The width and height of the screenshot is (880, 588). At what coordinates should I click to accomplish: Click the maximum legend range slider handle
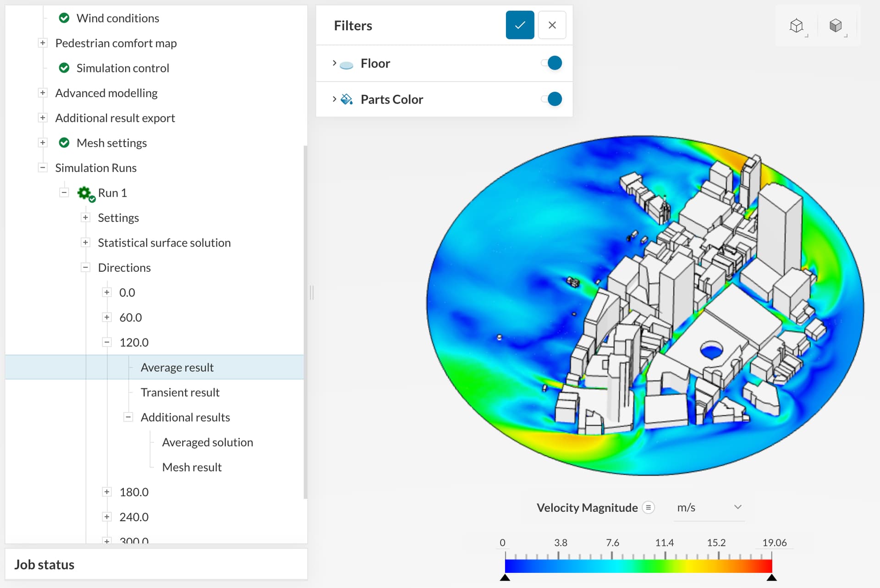pos(771,577)
